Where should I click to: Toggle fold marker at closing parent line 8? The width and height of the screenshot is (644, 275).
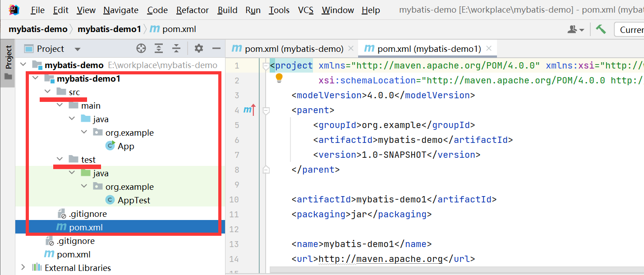[266, 170]
